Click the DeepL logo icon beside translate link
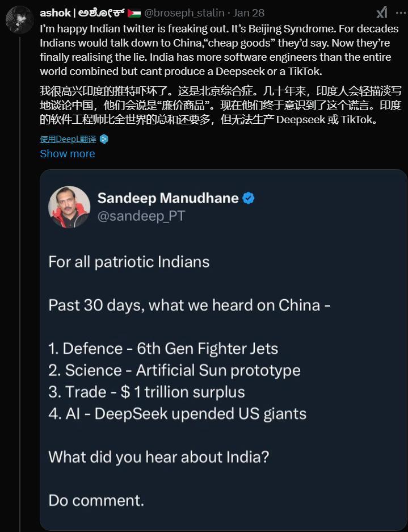 point(104,139)
